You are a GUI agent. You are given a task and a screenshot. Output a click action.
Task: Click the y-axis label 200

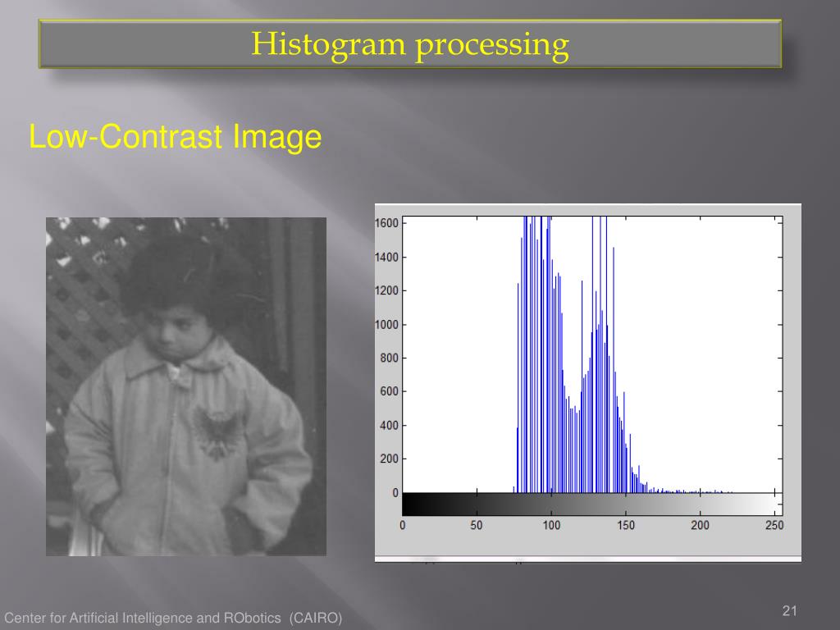click(390, 459)
